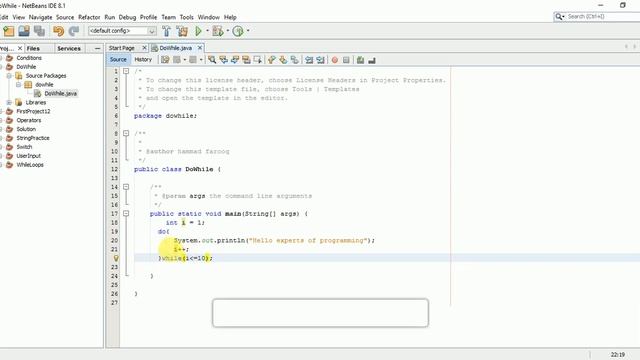Open the Help menu
640x360 pixels.
click(x=230, y=17)
